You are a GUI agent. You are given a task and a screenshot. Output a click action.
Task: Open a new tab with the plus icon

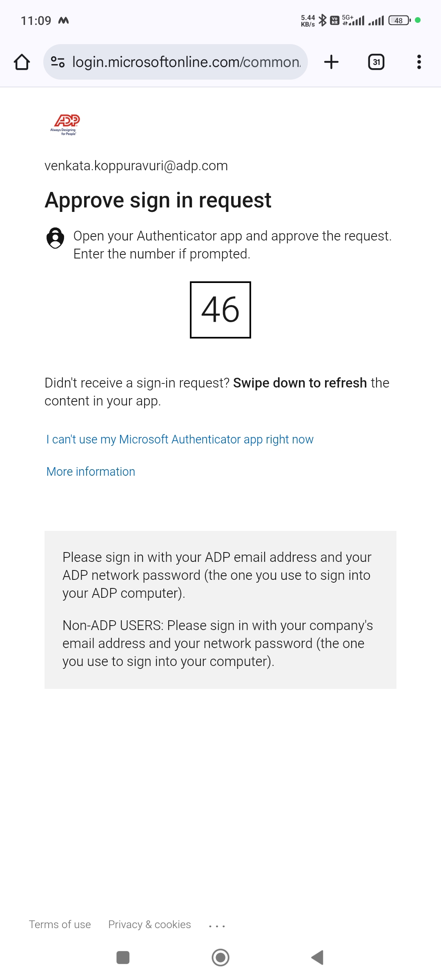(x=331, y=62)
